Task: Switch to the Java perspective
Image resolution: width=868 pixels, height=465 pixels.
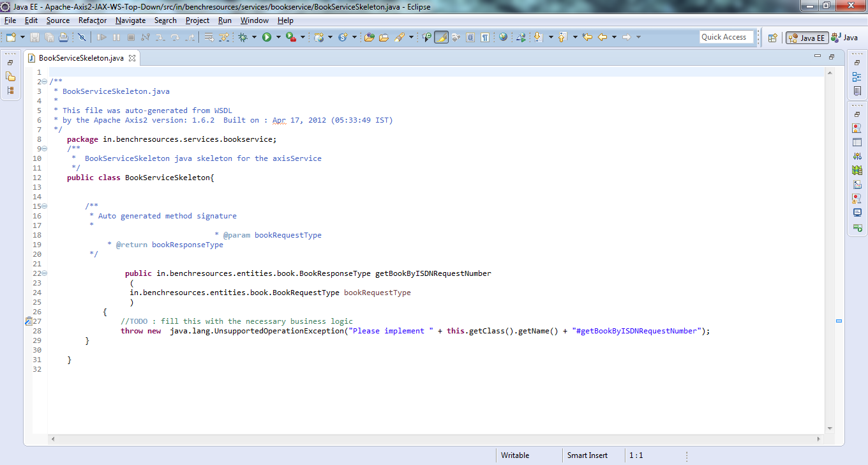Action: coord(845,38)
